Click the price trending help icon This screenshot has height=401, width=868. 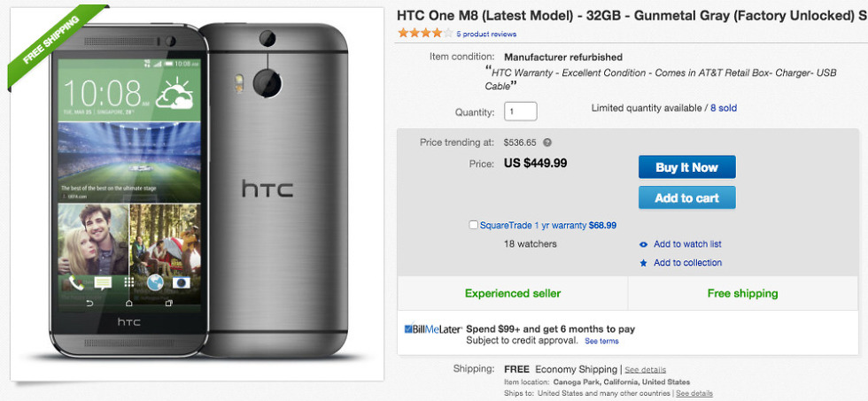pos(547,143)
